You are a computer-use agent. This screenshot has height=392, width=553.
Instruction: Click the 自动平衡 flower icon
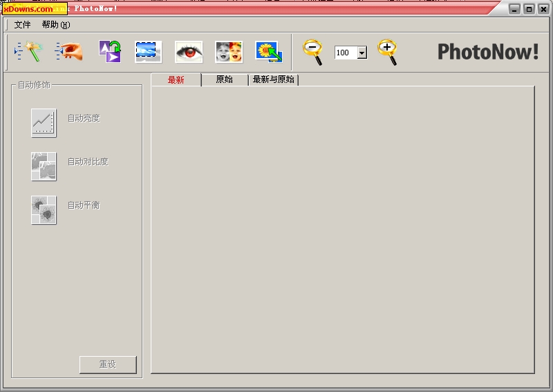pyautogui.click(x=44, y=210)
